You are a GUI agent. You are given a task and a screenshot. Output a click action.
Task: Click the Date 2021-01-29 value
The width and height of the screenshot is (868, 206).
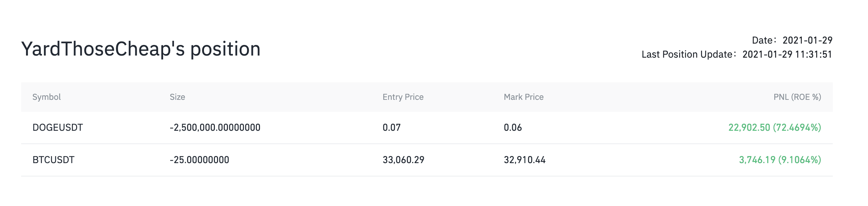807,40
